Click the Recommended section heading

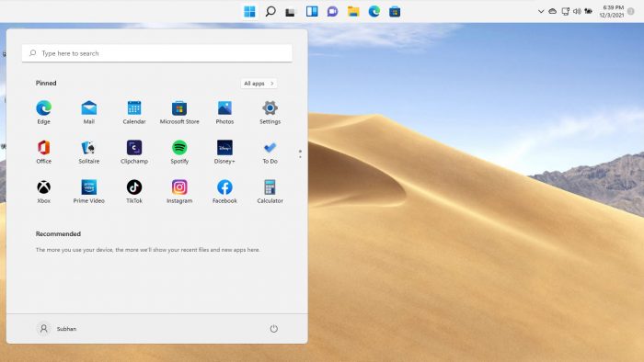[58, 233]
